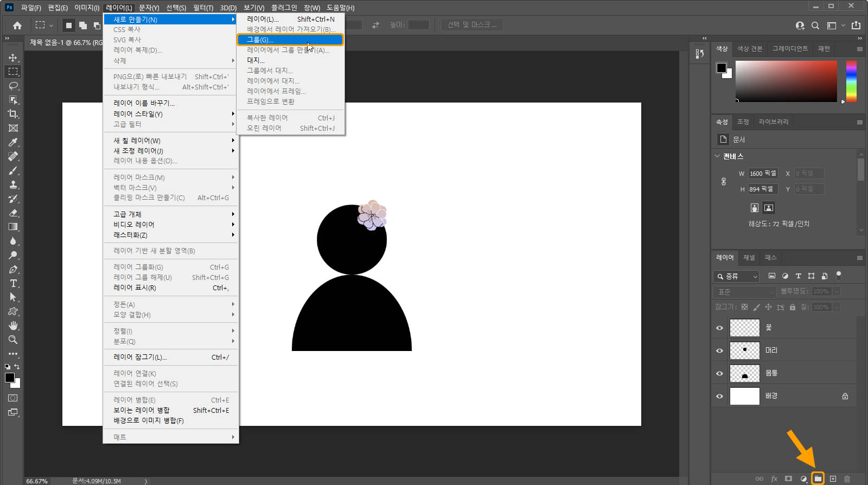Select the Clone Stamp tool
Viewport: 868px width, 485px height.
click(x=13, y=184)
